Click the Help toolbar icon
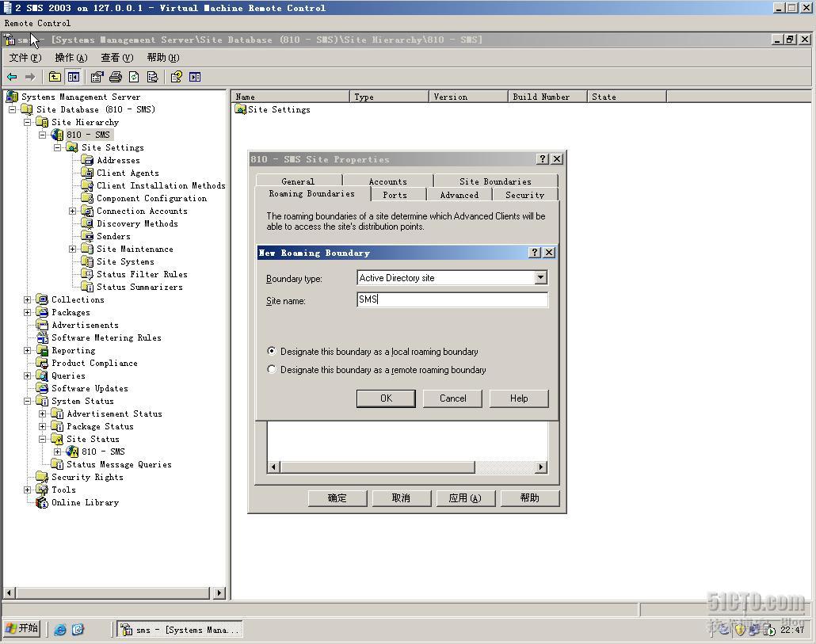The image size is (816, 644). (177, 77)
